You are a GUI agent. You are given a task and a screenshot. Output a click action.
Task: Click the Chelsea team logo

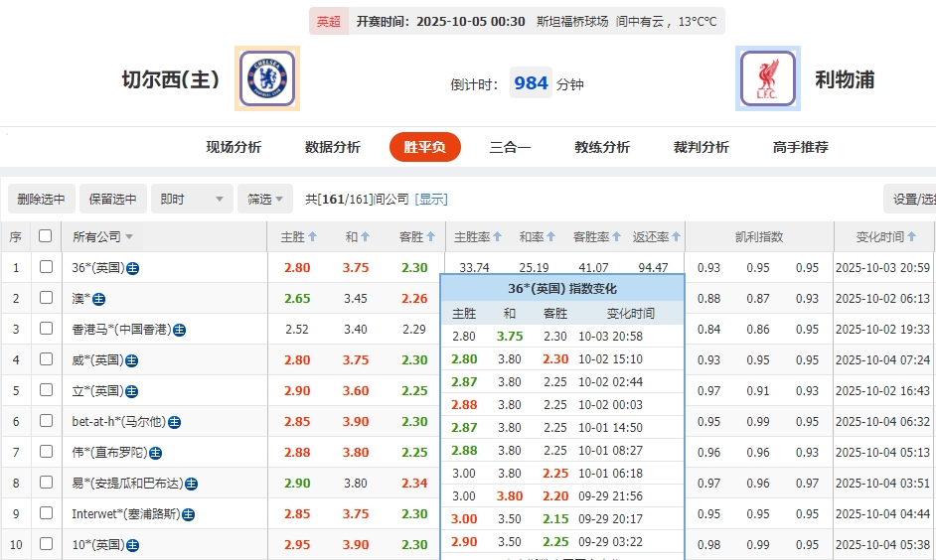267,78
